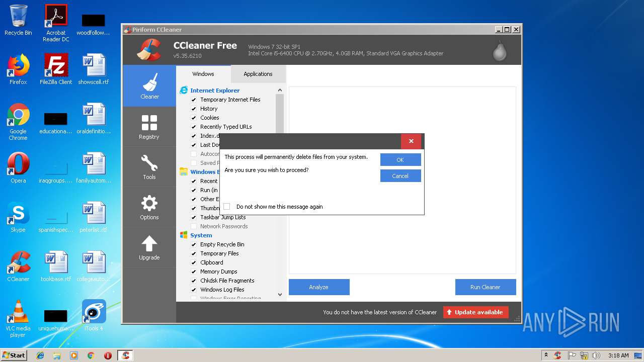
Task: Uncheck the Cookies checkbox
Action: (x=194, y=118)
